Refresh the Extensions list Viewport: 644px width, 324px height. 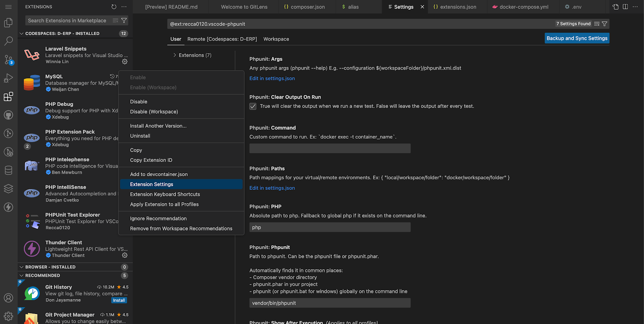[114, 7]
